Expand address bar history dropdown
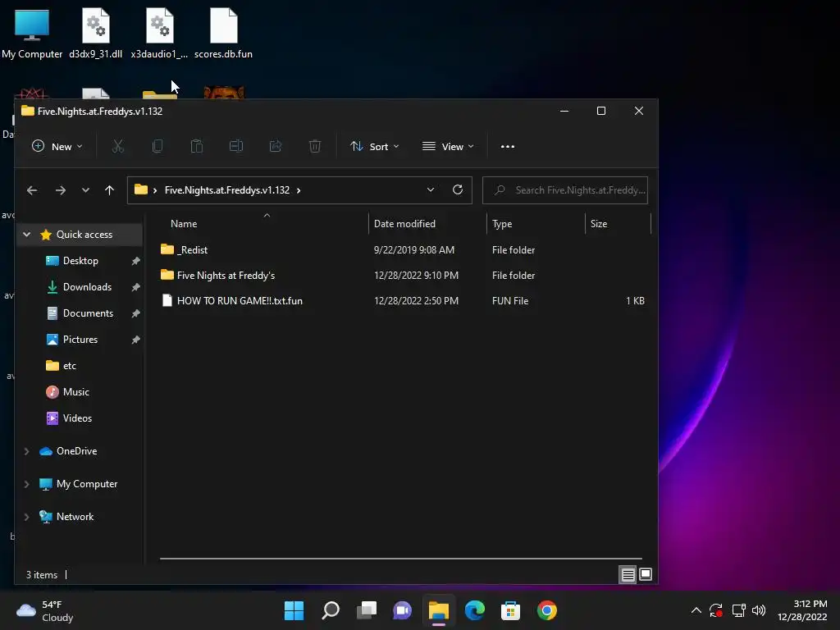The height and width of the screenshot is (630, 840). pyautogui.click(x=430, y=189)
